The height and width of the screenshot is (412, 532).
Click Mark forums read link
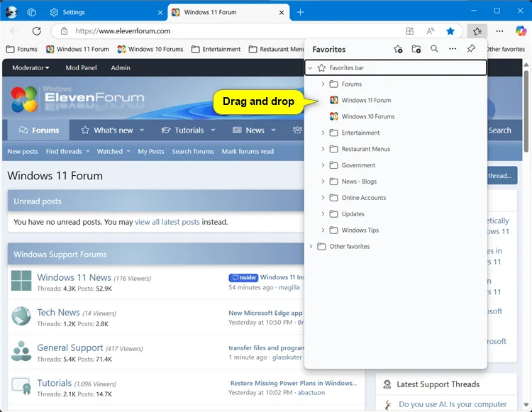(x=248, y=151)
